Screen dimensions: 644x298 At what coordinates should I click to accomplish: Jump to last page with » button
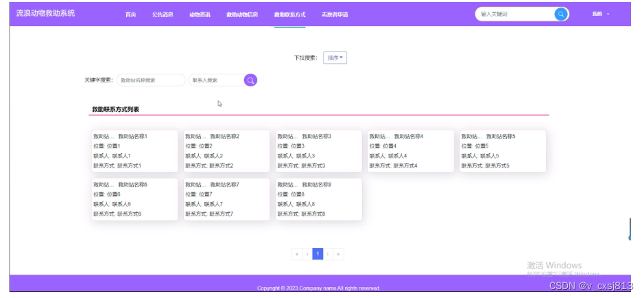coord(338,254)
